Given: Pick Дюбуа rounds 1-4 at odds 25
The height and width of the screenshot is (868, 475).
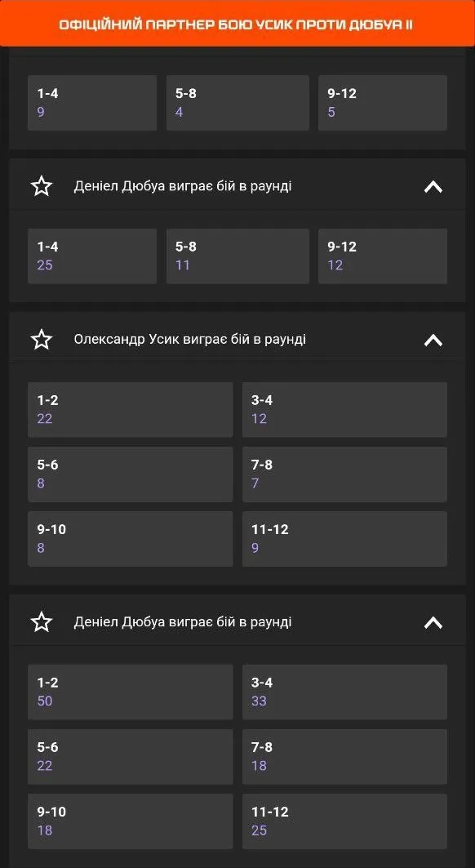Looking at the screenshot, I should tap(92, 256).
